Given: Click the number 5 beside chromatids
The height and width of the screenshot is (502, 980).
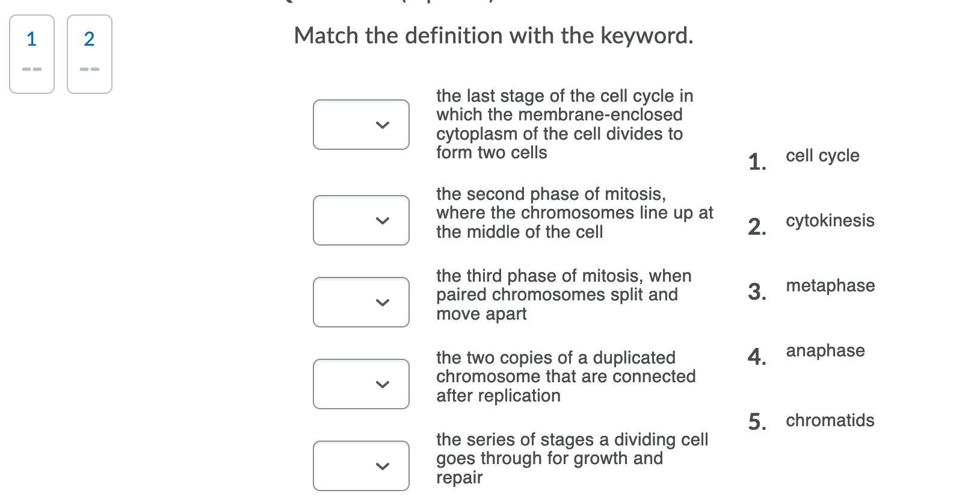Looking at the screenshot, I should click(757, 422).
